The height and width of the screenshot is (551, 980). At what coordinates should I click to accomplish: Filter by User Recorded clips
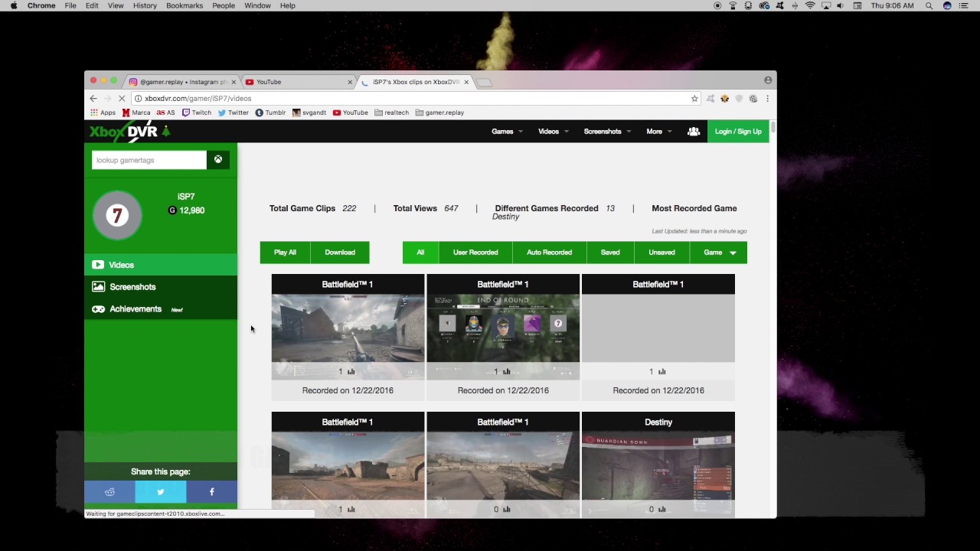[475, 253]
